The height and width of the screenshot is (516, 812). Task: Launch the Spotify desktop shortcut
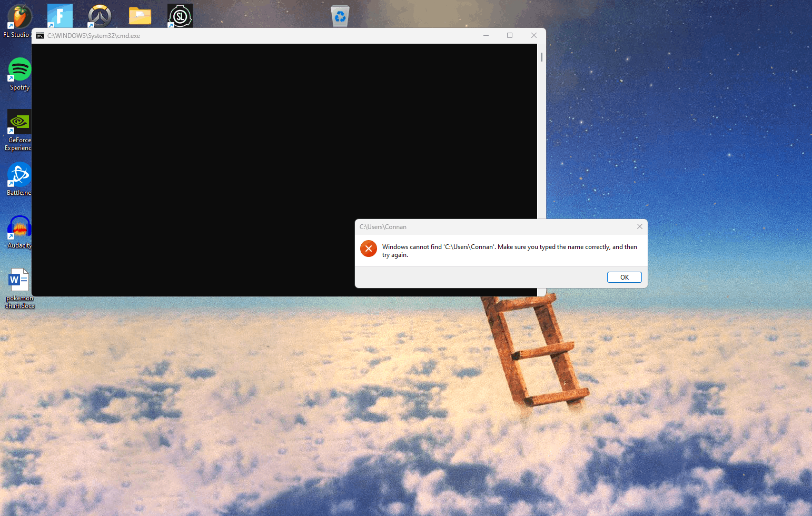(19, 74)
